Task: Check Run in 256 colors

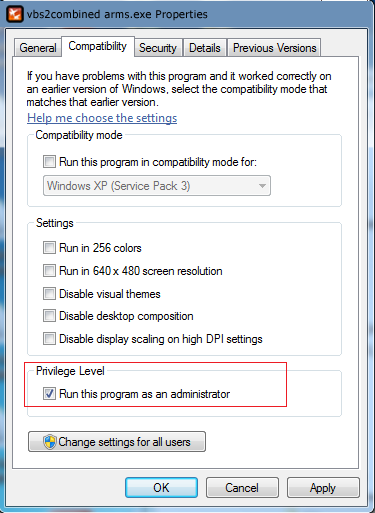Action: (x=49, y=248)
